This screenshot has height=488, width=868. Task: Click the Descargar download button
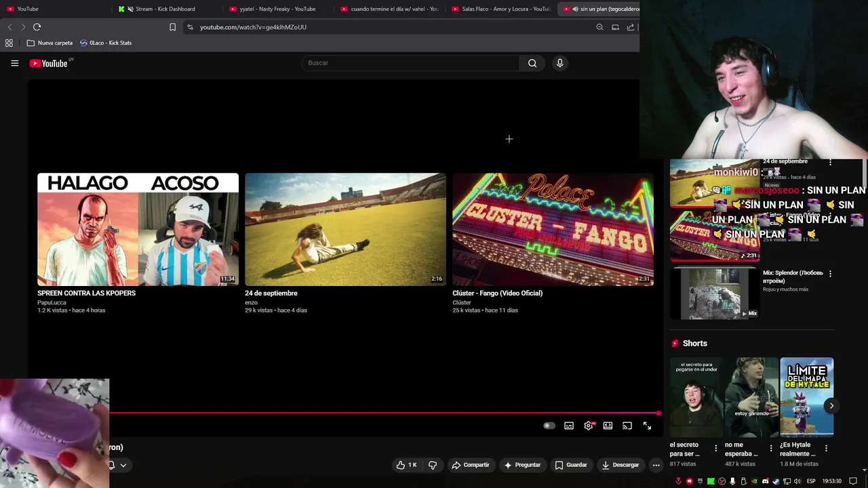[620, 465]
